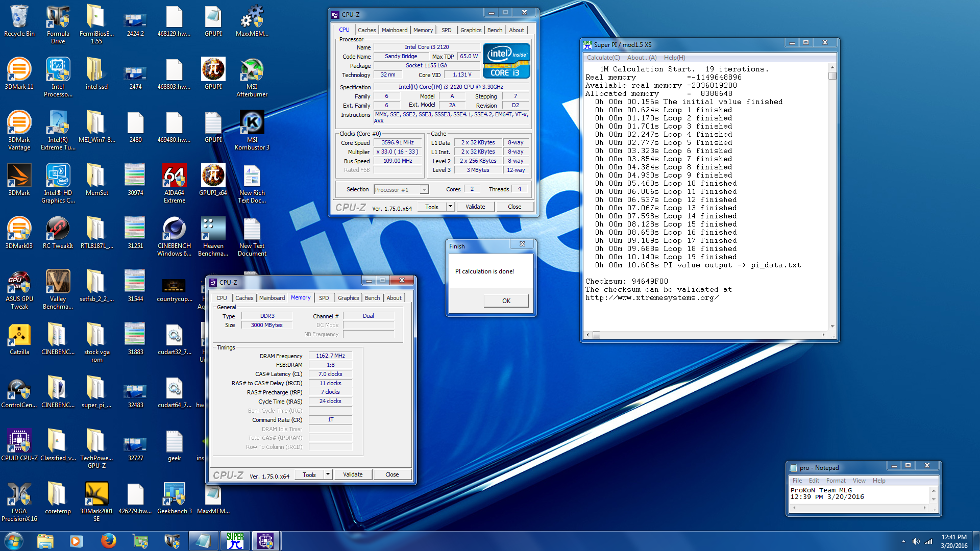This screenshot has height=551, width=980.
Task: Launch MSI Kombustor 3 desktop icon
Action: click(x=252, y=130)
